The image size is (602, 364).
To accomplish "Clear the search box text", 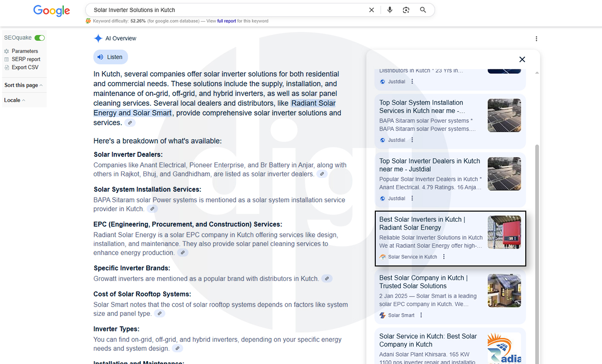I will click(371, 10).
